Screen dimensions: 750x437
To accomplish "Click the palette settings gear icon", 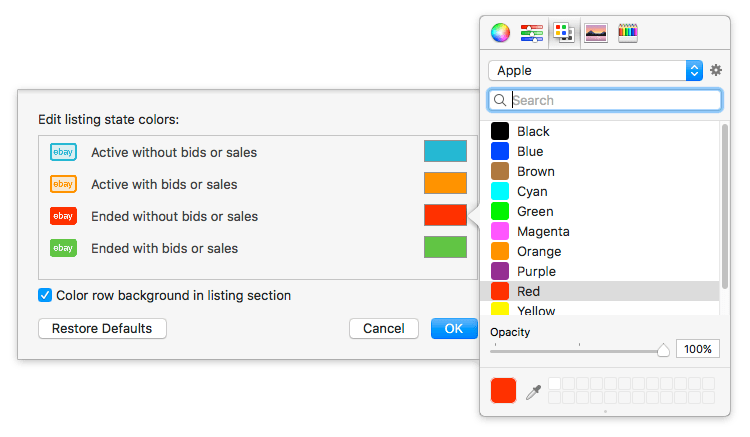I will (716, 70).
